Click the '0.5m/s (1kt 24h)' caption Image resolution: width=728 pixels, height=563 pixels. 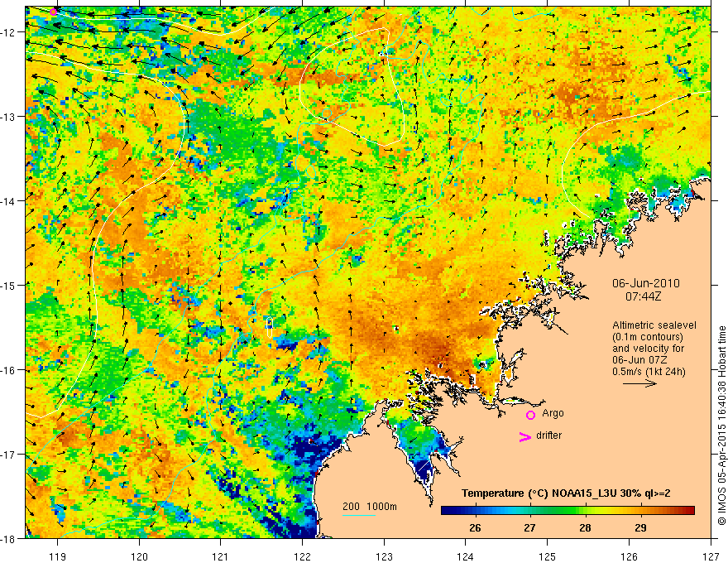(649, 372)
